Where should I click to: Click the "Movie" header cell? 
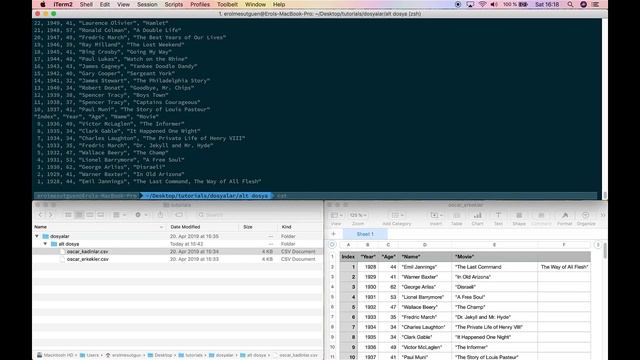[x=494, y=257]
